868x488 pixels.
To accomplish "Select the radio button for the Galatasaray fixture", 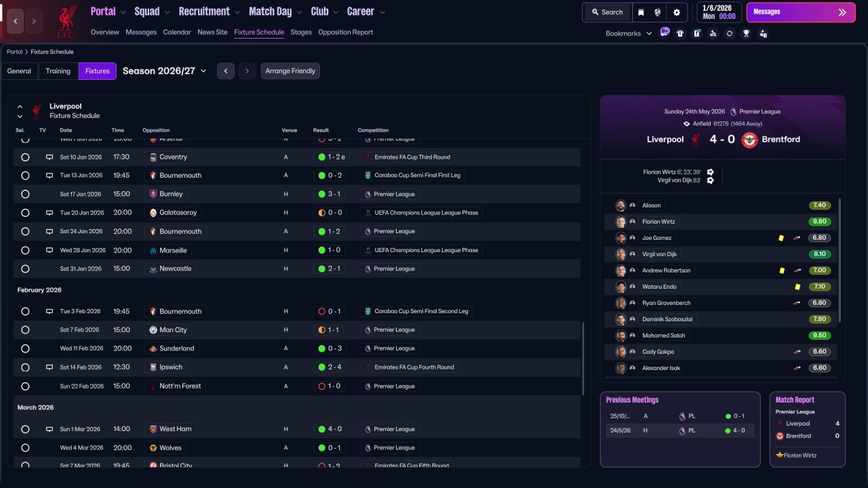I will 25,213.
